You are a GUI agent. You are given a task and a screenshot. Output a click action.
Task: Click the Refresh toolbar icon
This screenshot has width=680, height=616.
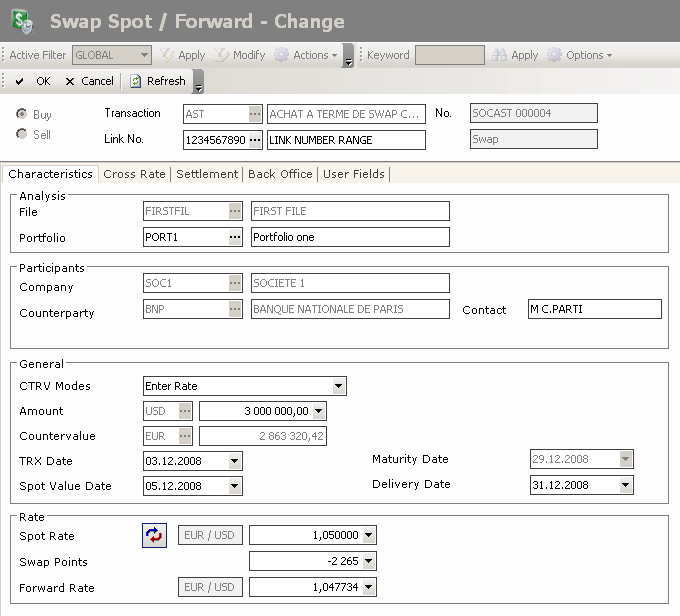(136, 81)
